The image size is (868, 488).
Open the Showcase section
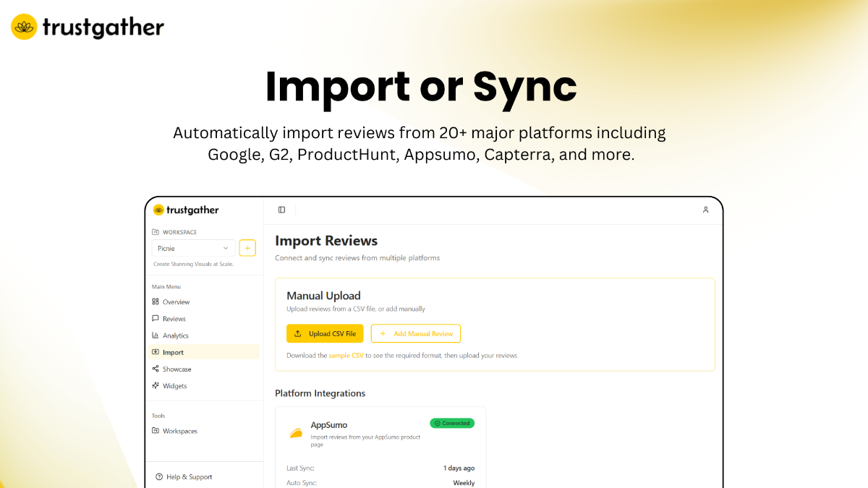pos(176,369)
